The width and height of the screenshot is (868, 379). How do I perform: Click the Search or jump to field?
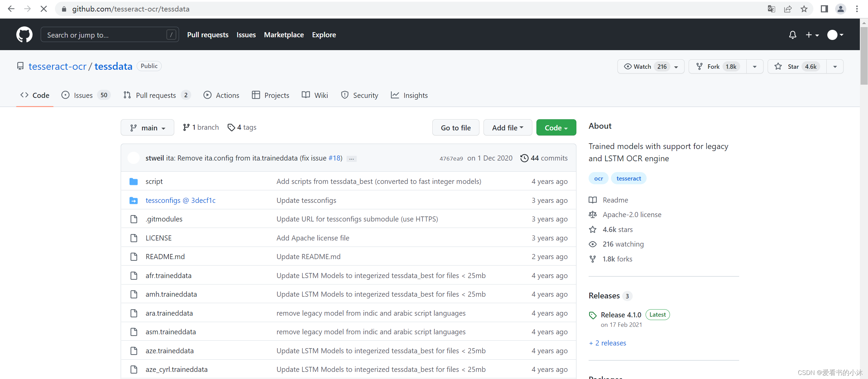coord(110,35)
